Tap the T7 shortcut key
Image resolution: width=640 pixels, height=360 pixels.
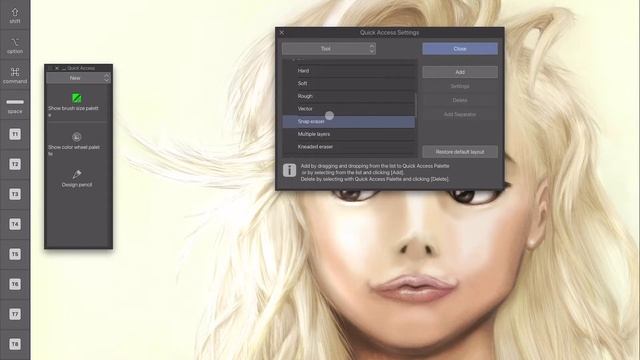pyautogui.click(x=15, y=314)
